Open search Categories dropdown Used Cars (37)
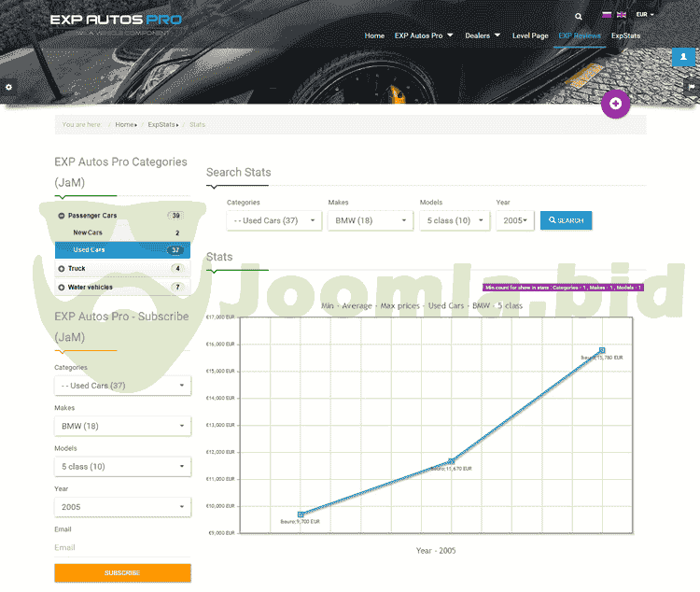Screen dimensions: 700x592 (274, 220)
